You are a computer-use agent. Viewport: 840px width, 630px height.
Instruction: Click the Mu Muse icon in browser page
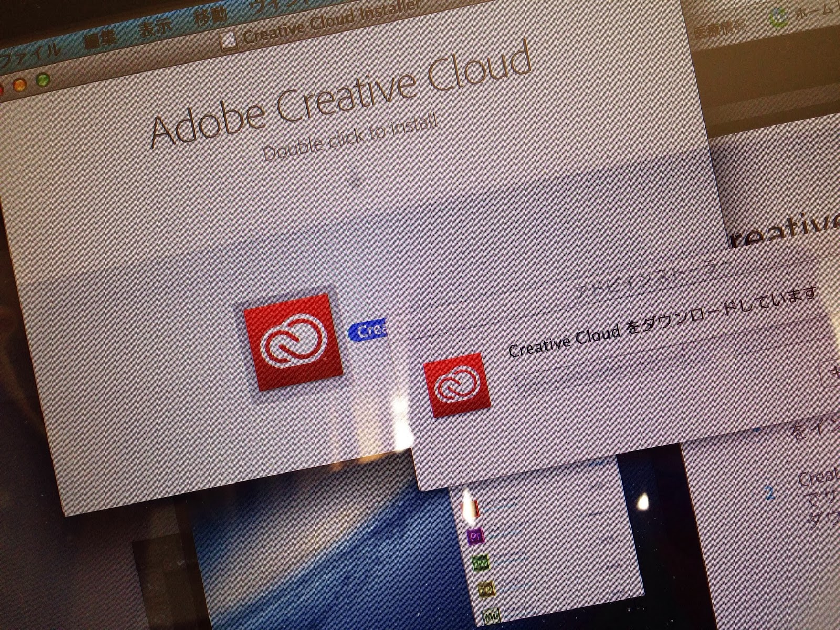491,616
